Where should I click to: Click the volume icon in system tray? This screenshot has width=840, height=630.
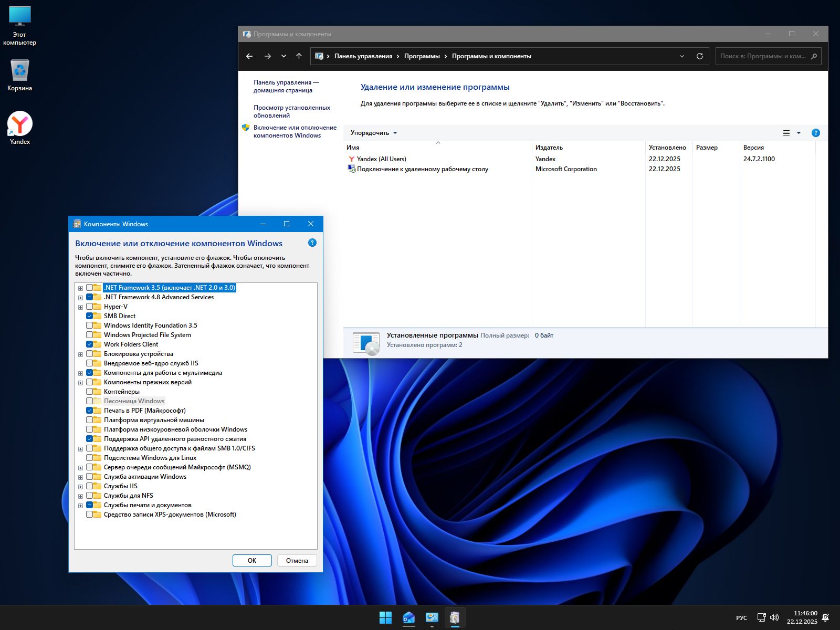(x=774, y=618)
